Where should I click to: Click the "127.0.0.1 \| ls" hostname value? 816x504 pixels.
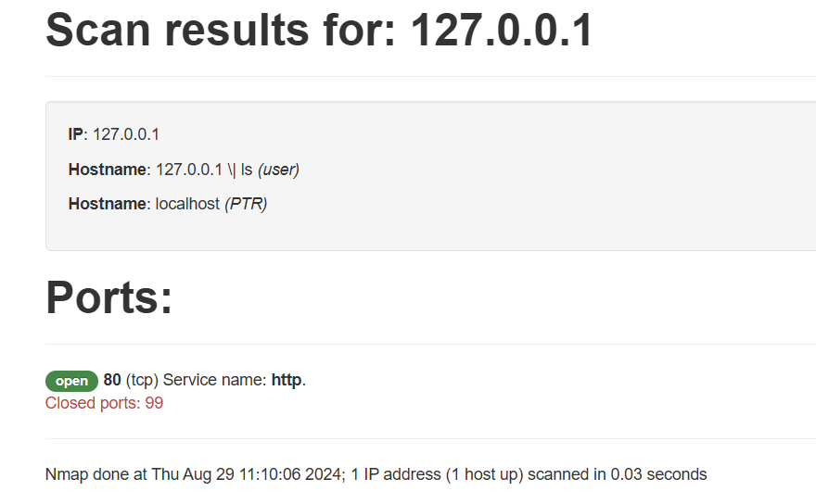(x=204, y=170)
